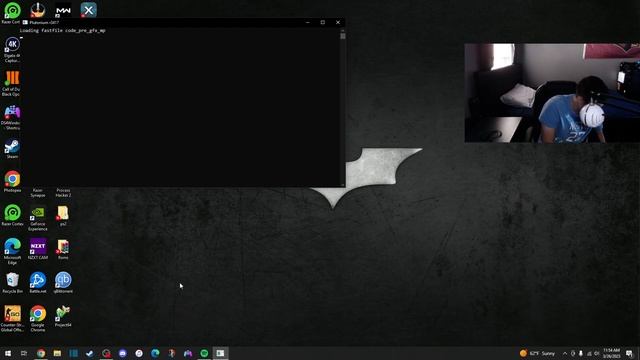This screenshot has height=360, width=640.
Task: Open Google Chrome desktop shortcut
Action: point(38,318)
